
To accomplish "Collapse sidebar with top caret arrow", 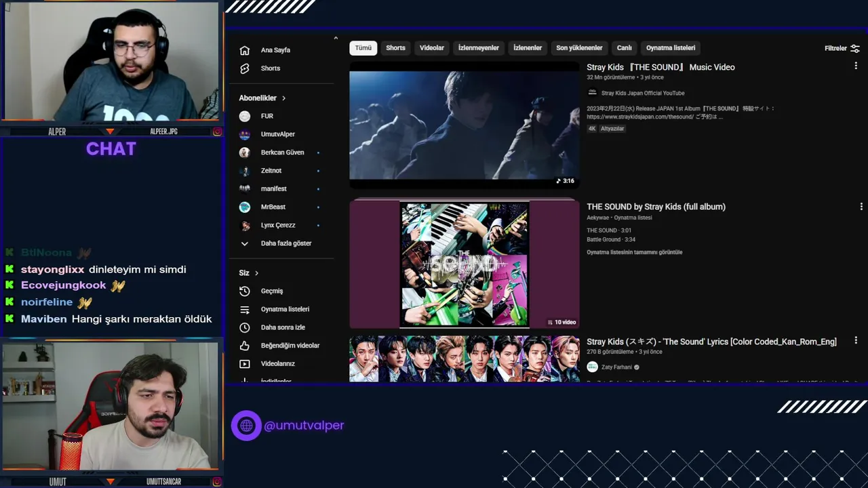I will pyautogui.click(x=336, y=38).
